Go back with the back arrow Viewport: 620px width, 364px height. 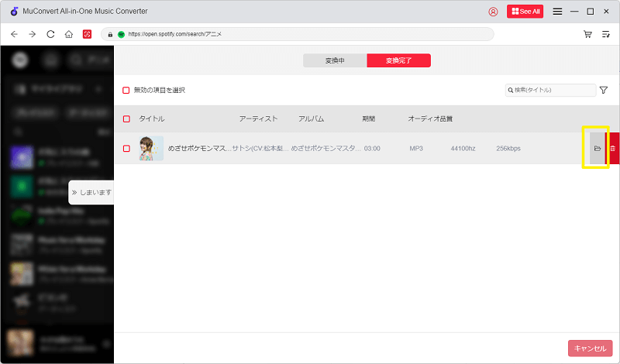point(14,34)
